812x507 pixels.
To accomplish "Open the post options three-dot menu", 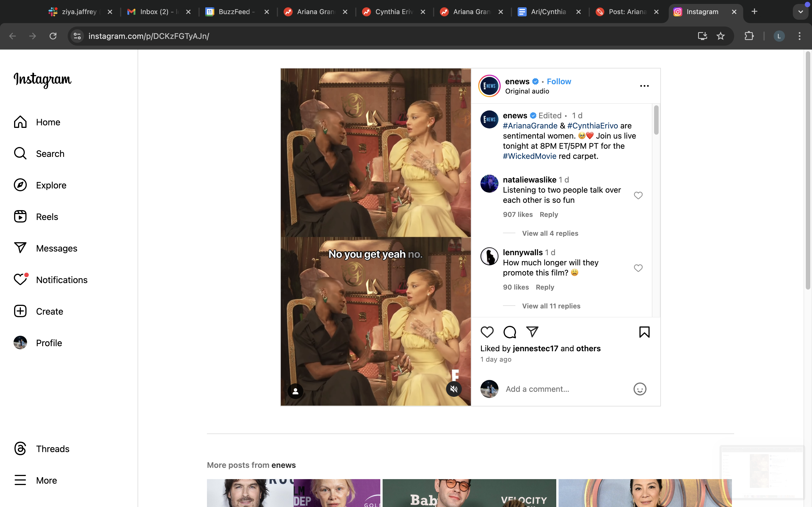I will pos(644,86).
